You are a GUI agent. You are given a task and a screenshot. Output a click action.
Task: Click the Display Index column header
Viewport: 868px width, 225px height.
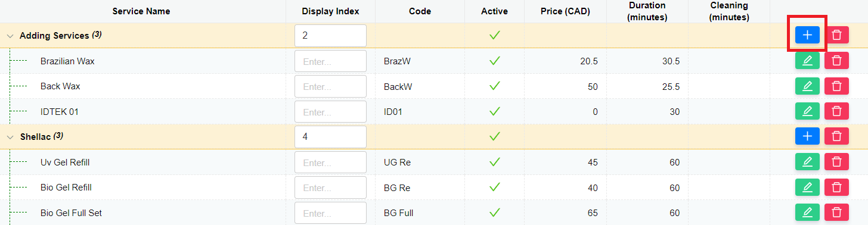click(330, 11)
